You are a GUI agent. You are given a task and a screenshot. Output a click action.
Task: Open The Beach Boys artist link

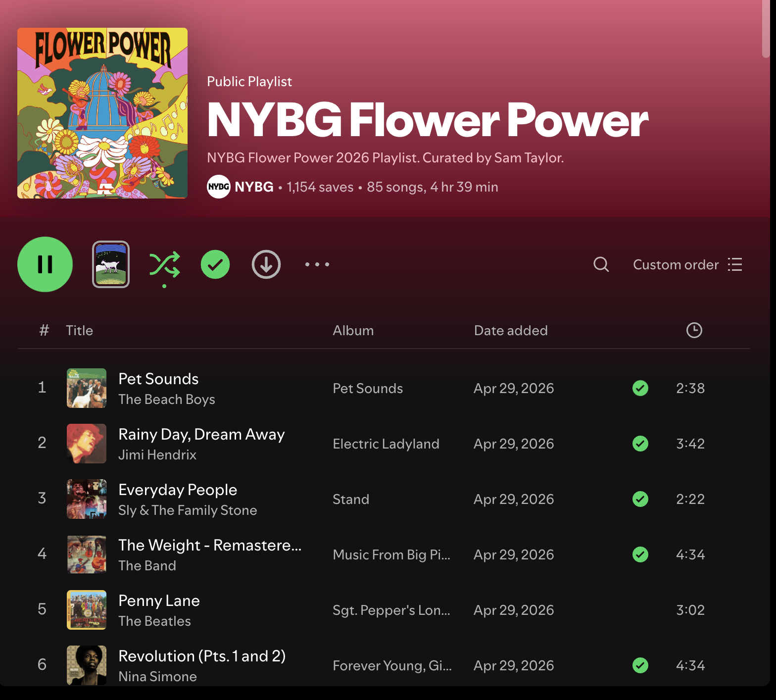(167, 400)
